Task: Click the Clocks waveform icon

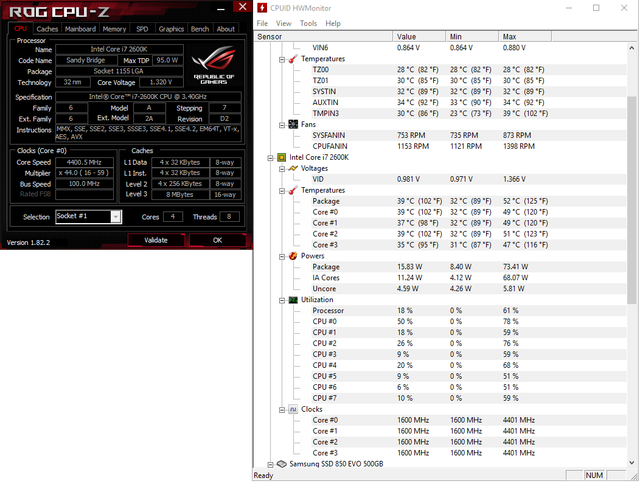Action: coord(293,409)
